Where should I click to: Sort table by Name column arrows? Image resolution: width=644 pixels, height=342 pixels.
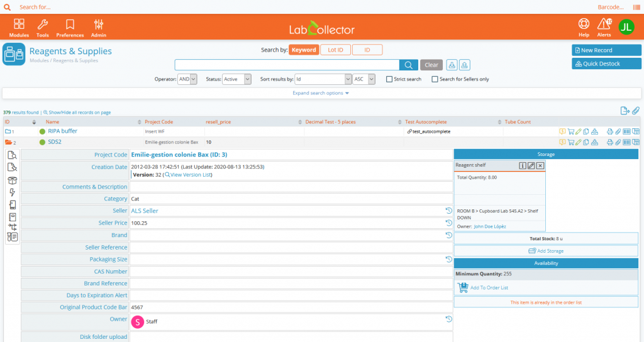[x=139, y=122]
